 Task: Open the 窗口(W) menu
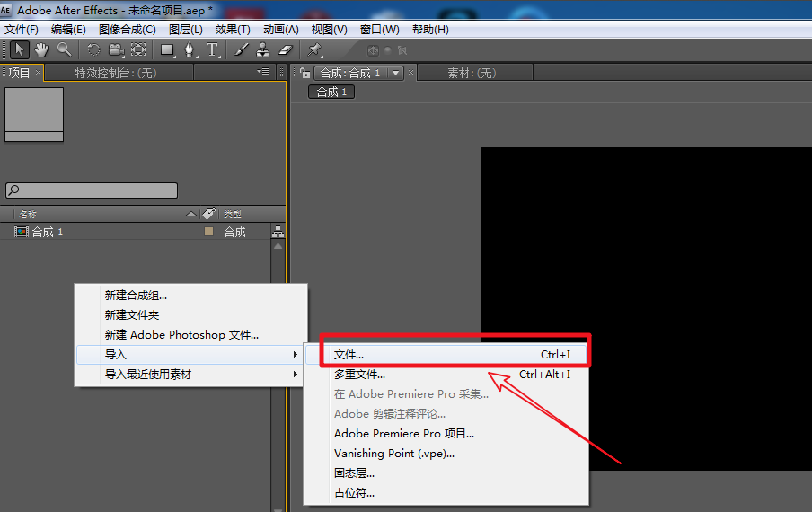click(380, 30)
